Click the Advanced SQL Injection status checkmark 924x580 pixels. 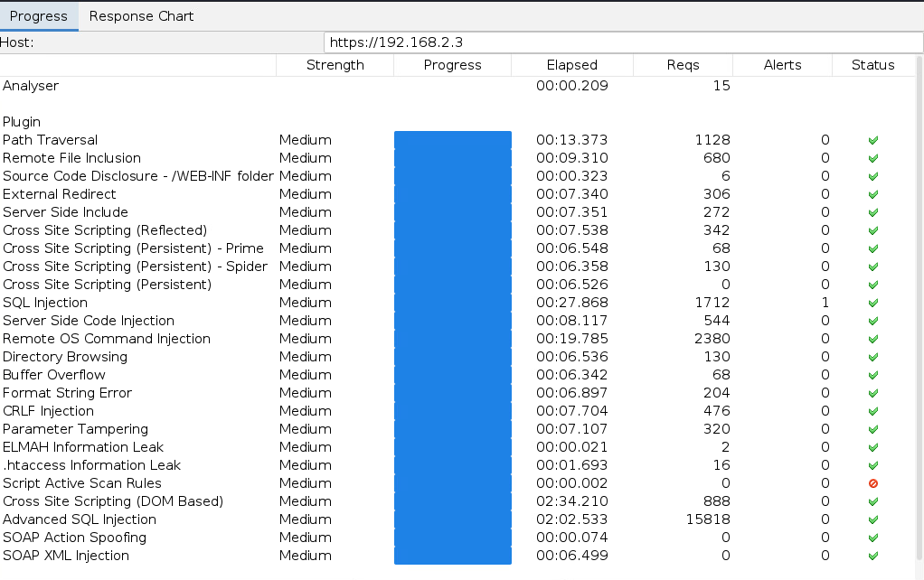(x=873, y=519)
